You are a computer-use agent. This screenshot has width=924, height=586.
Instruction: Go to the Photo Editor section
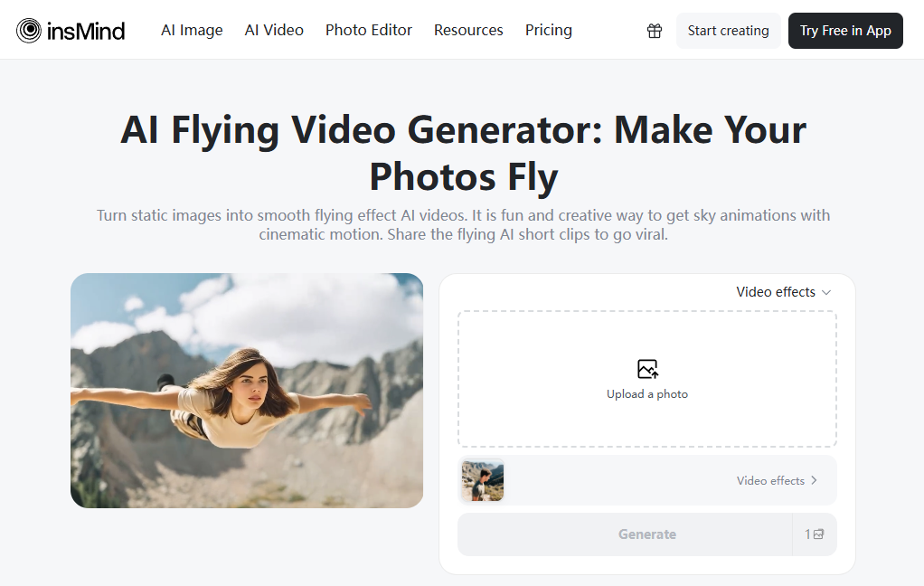pyautogui.click(x=369, y=30)
